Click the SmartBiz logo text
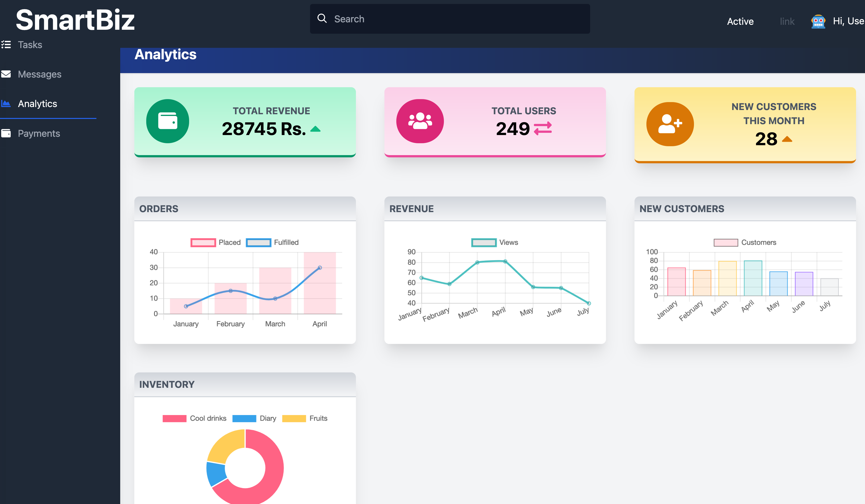 pos(75,20)
